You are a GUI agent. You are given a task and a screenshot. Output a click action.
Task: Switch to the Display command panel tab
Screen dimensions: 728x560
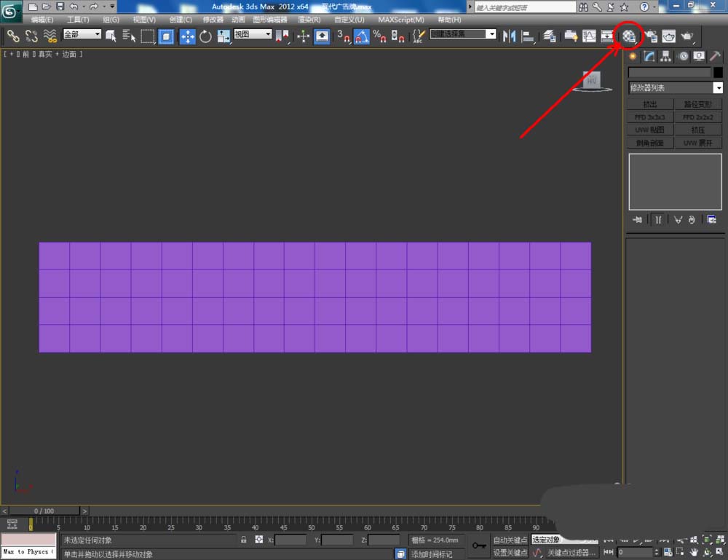[699, 57]
